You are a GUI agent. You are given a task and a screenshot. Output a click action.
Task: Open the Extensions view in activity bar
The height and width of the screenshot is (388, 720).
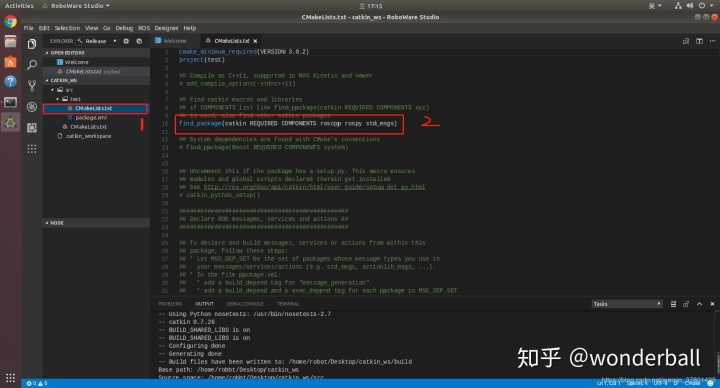32,128
